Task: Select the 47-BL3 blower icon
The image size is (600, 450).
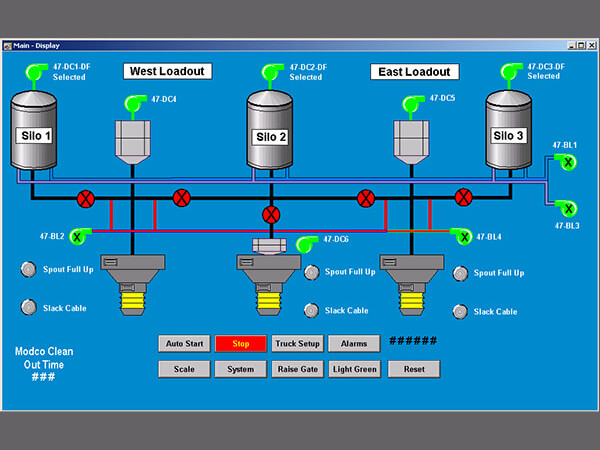Action: coord(567,208)
